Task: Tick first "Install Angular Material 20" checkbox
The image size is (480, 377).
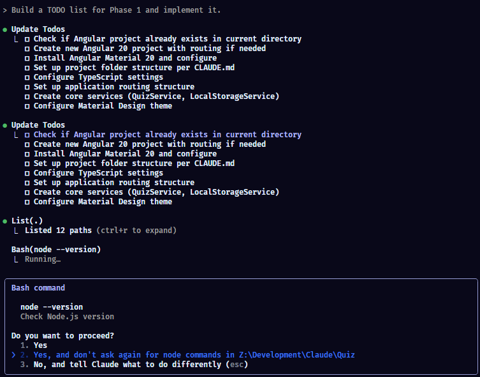Action: 27,59
